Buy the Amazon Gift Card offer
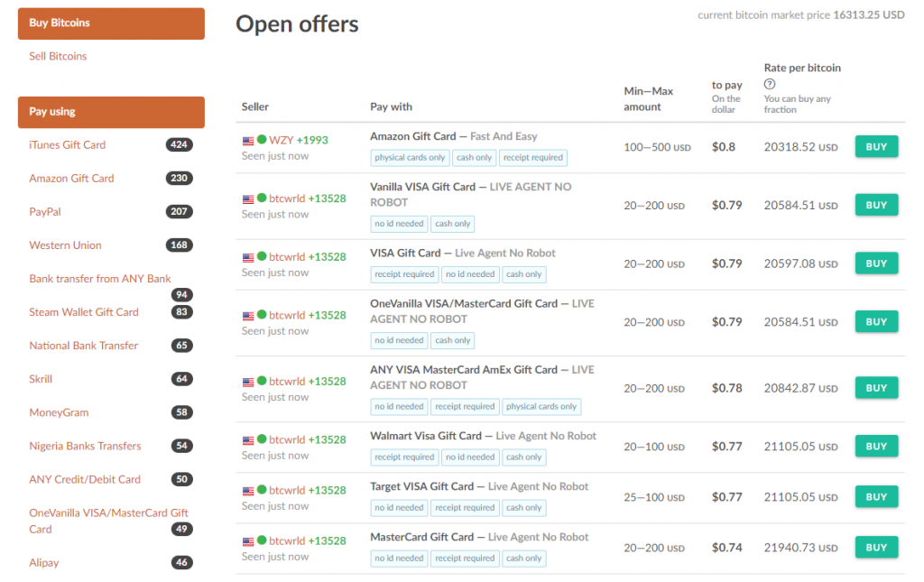924x582 pixels. point(876,147)
